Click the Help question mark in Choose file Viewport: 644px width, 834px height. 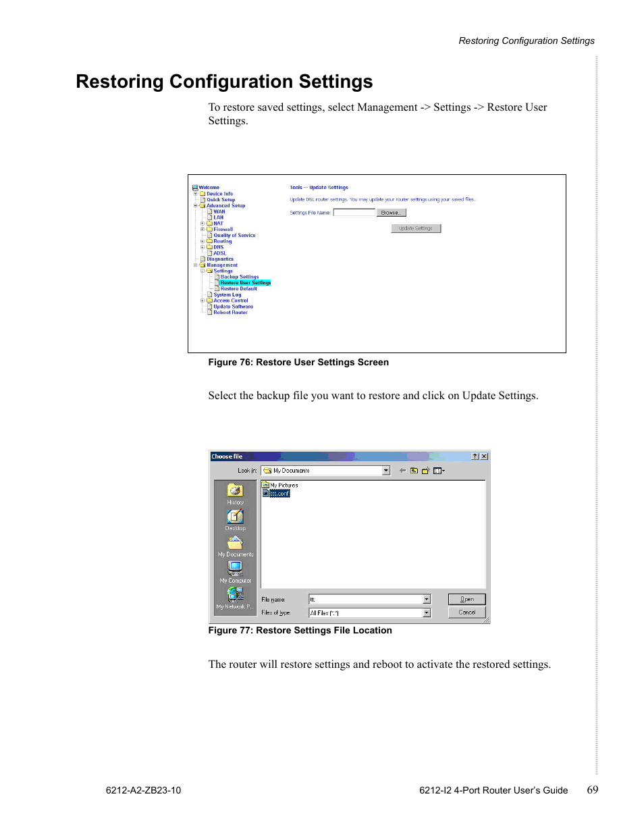(x=475, y=457)
